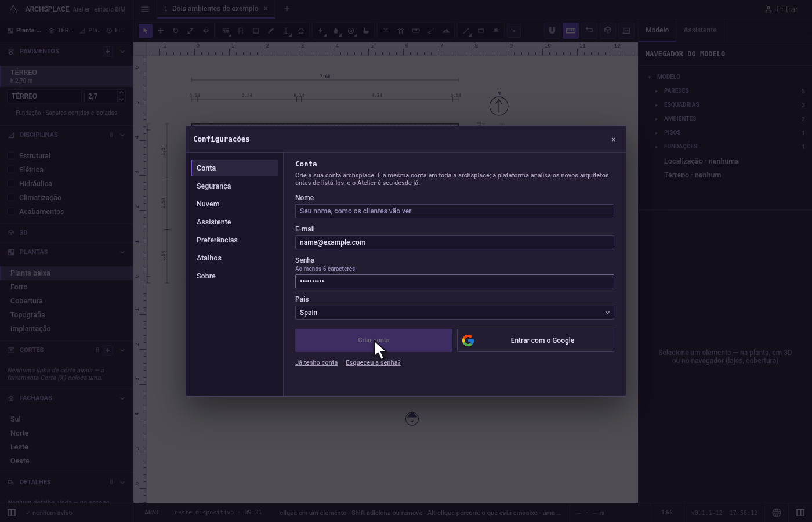Open the Assistente panel tab

(x=699, y=30)
